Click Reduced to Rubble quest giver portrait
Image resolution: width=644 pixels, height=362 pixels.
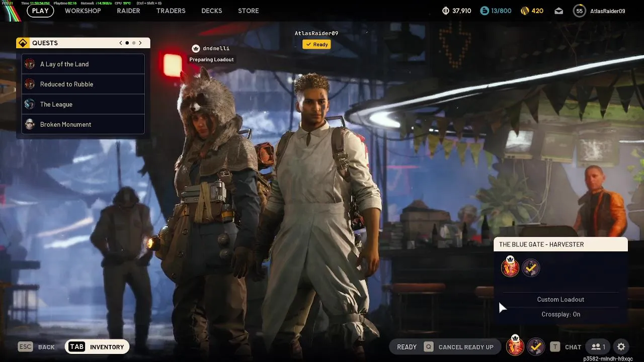coord(30,84)
